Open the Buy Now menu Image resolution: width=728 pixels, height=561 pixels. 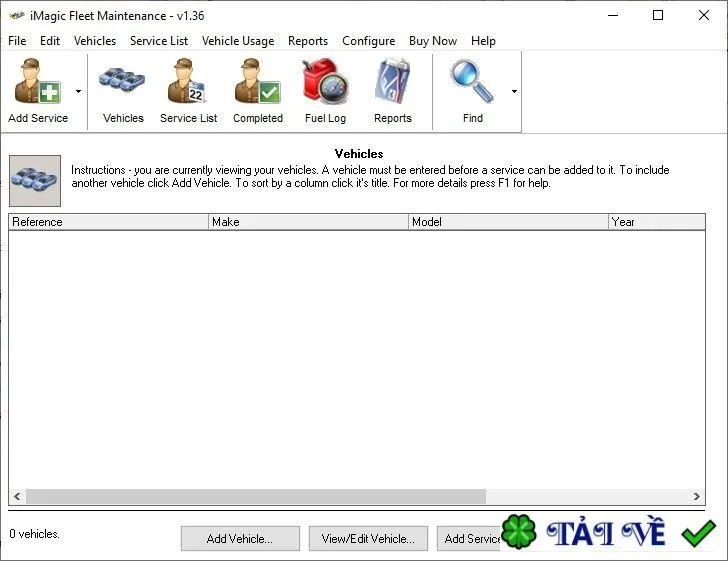[433, 41]
